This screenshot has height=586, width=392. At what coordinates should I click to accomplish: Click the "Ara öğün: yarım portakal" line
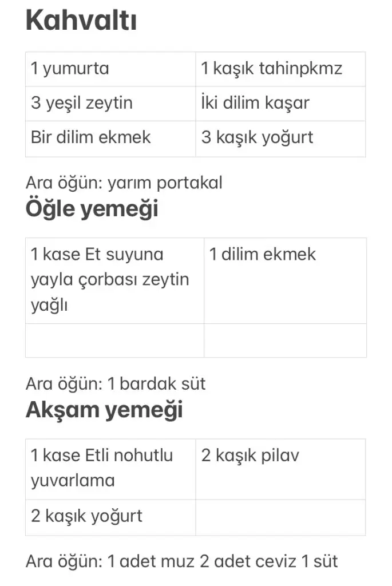click(124, 183)
